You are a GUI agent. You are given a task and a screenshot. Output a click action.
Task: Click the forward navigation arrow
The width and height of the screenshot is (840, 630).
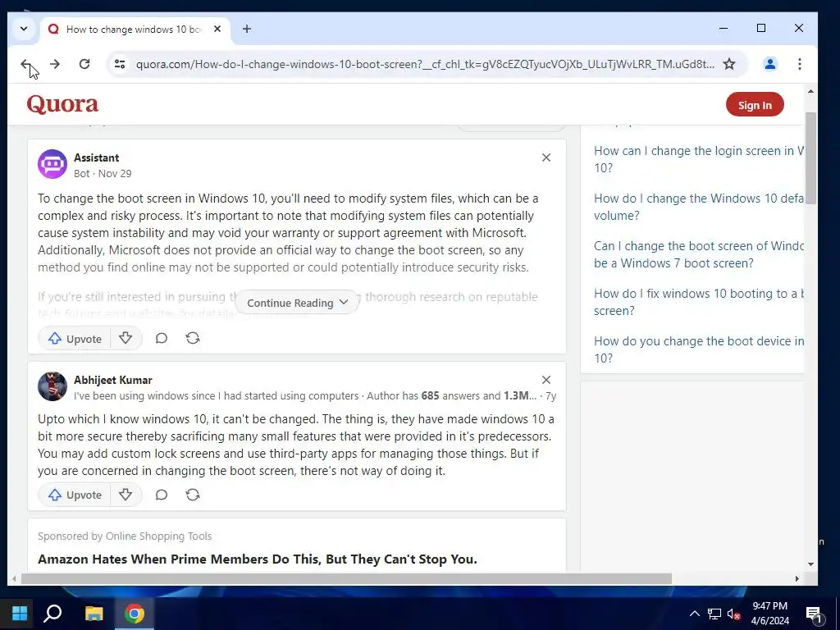(55, 64)
